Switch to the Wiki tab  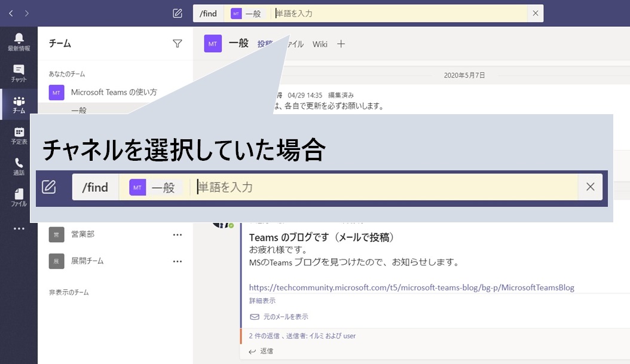coord(320,44)
